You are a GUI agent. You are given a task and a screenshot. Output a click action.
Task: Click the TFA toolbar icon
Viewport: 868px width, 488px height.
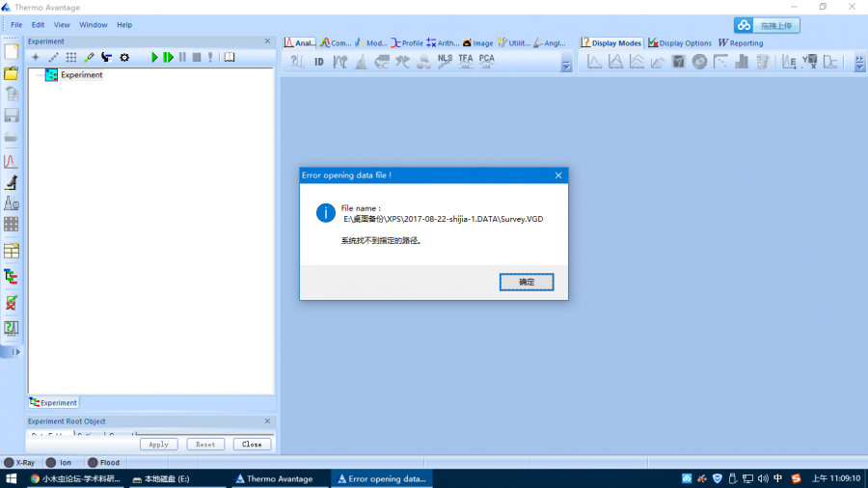(x=466, y=62)
